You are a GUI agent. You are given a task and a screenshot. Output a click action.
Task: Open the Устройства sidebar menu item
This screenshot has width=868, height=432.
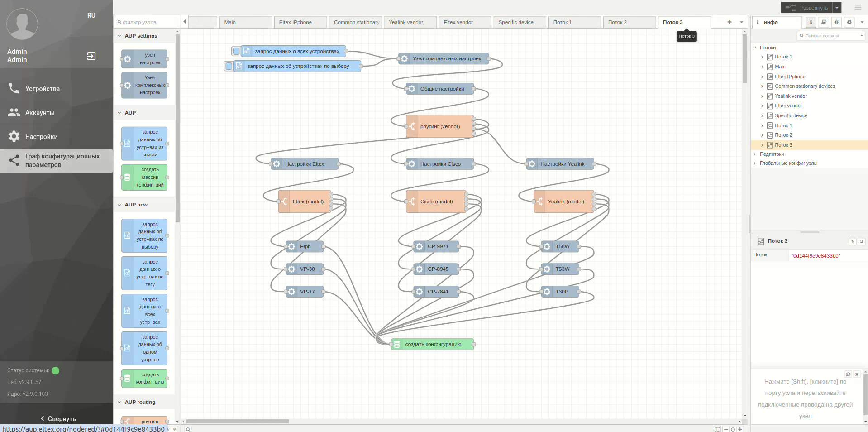tap(43, 89)
